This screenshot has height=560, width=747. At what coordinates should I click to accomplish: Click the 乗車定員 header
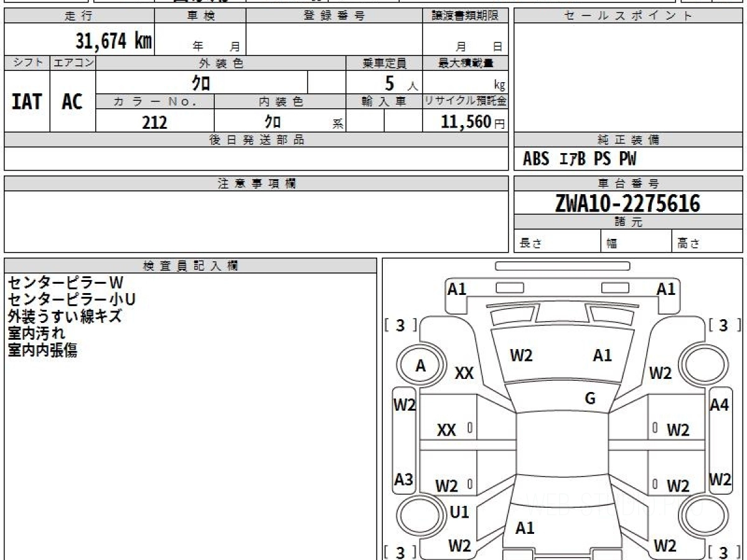click(385, 63)
